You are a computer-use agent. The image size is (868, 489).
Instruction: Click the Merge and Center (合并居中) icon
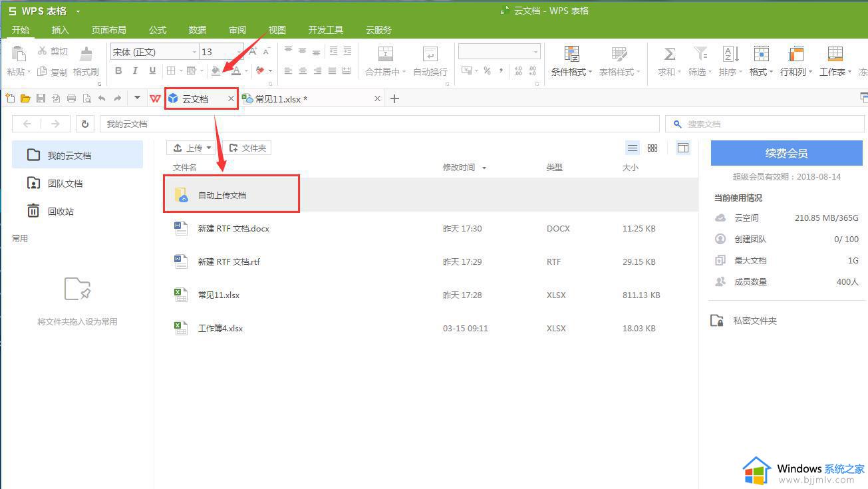pyautogui.click(x=386, y=54)
